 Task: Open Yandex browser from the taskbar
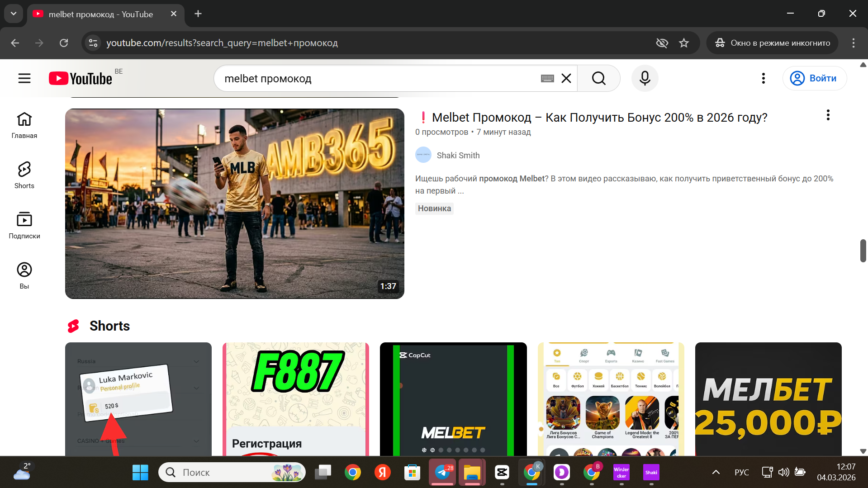[383, 472]
